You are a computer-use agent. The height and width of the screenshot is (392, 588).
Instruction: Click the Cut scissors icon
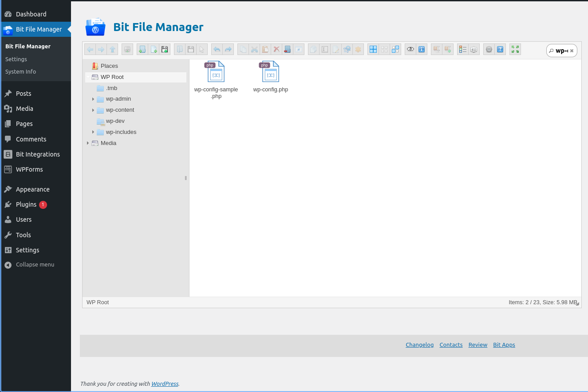(x=254, y=49)
